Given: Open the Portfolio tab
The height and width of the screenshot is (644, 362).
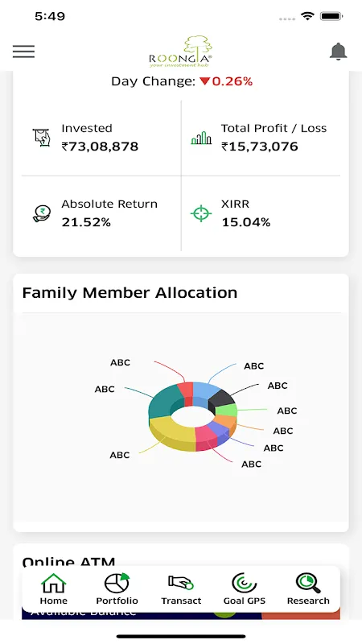Looking at the screenshot, I should pyautogui.click(x=117, y=589).
